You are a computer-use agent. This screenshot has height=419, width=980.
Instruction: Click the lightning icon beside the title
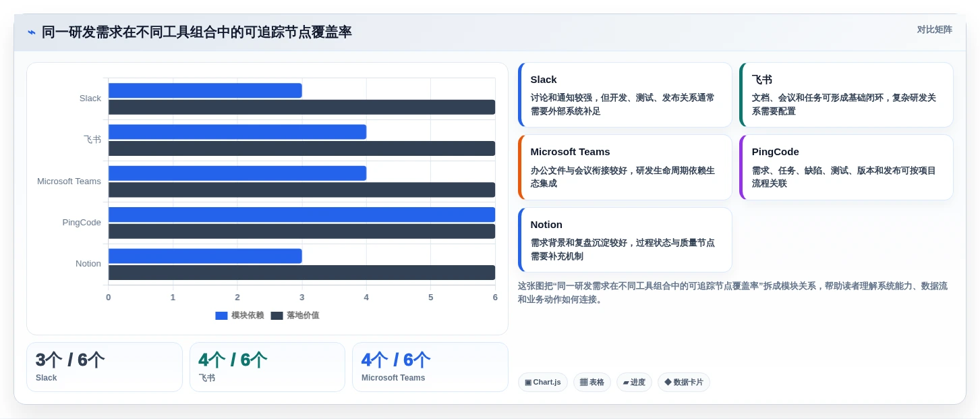point(32,32)
